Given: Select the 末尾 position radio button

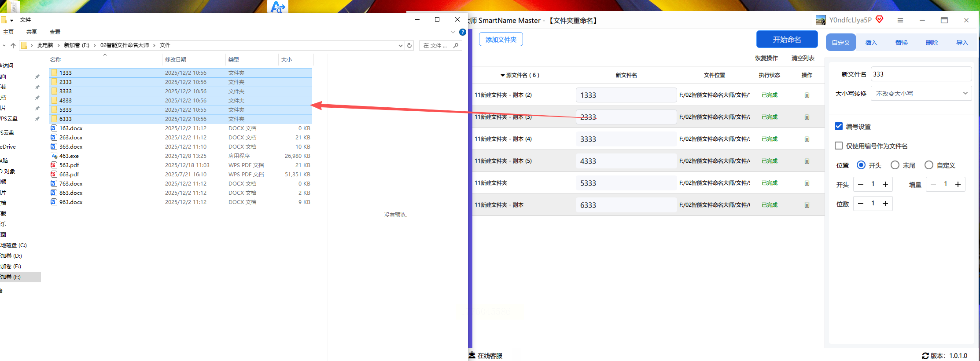Looking at the screenshot, I should 895,165.
